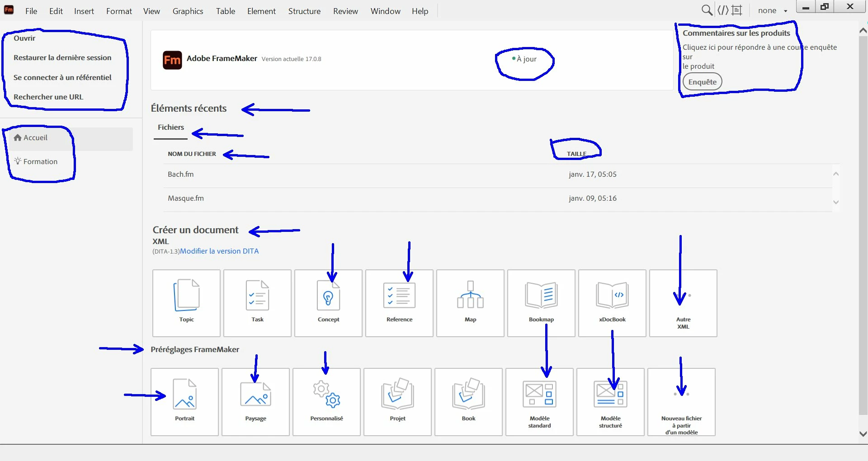Create Nouveau fichier à partir d'un modèle
The height and width of the screenshot is (461, 868).
tap(681, 402)
